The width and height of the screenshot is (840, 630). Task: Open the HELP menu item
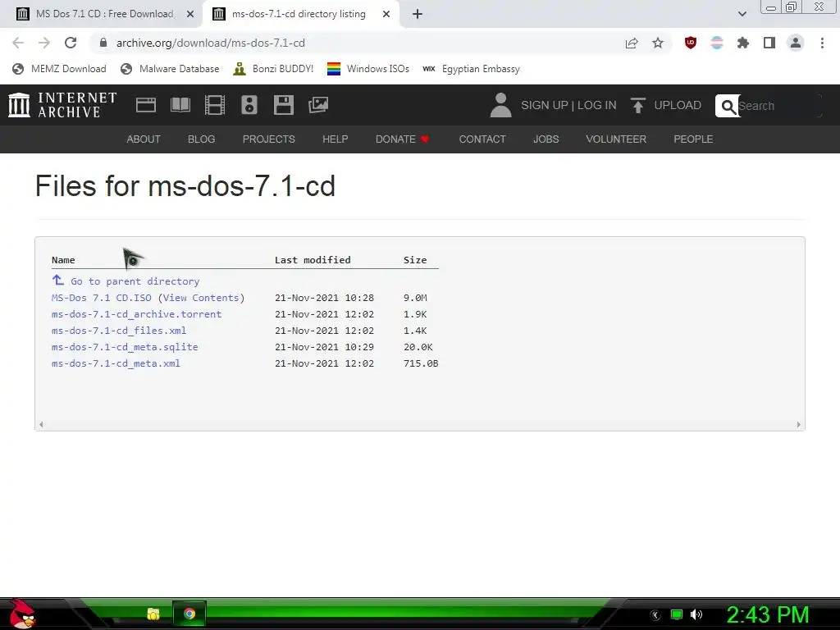click(x=335, y=139)
